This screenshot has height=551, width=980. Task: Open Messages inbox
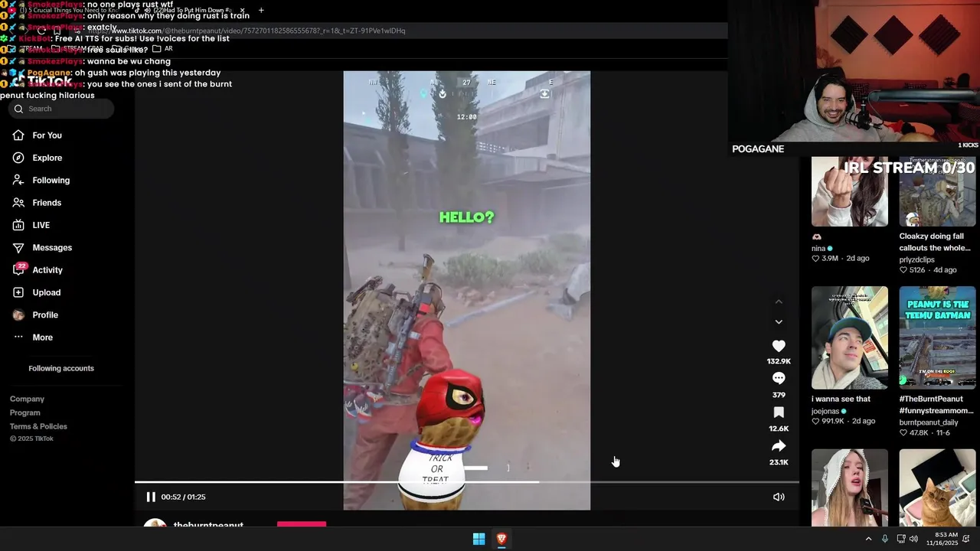[52, 247]
